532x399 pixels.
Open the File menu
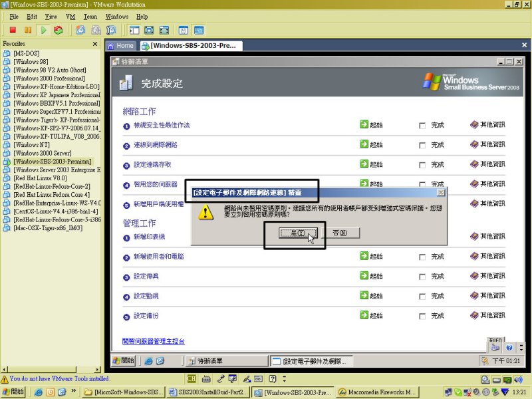[x=14, y=16]
